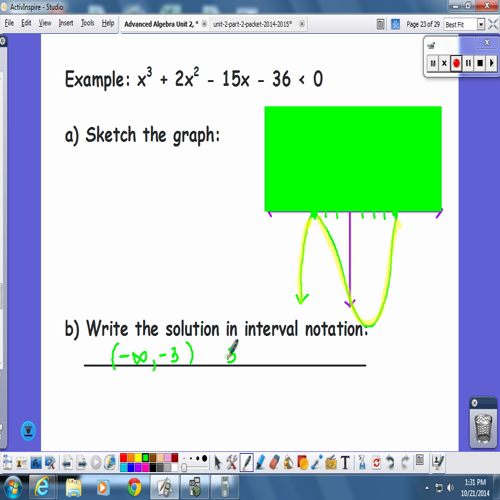Open the Browsers panel icon in top bar
Screen dimensions: 500x500
[380, 24]
